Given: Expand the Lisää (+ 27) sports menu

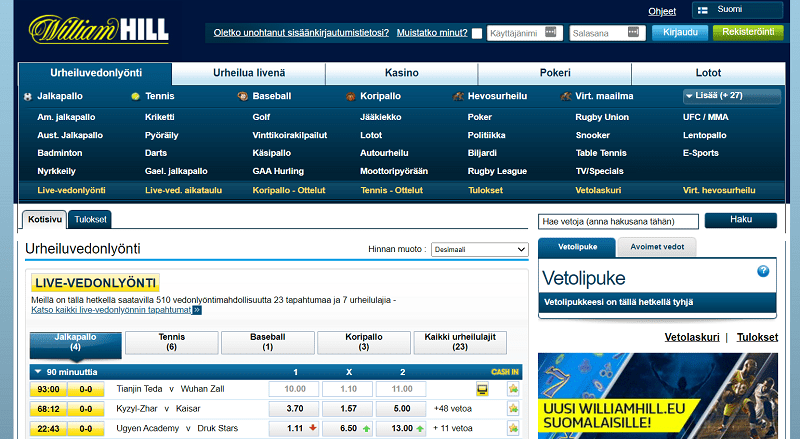Looking at the screenshot, I should 732,96.
